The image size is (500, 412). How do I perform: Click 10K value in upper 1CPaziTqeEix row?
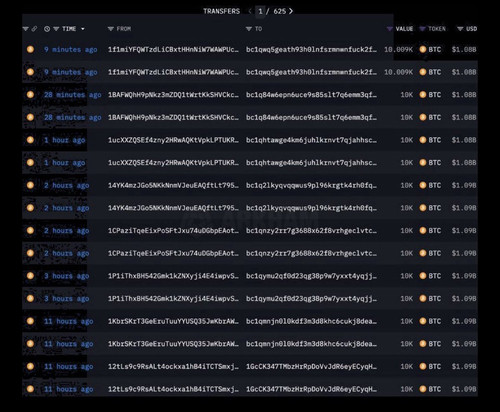tap(407, 231)
